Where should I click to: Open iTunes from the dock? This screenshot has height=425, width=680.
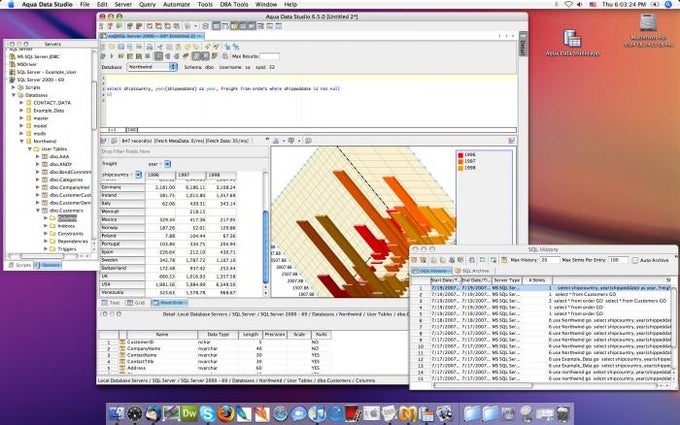coord(317,413)
